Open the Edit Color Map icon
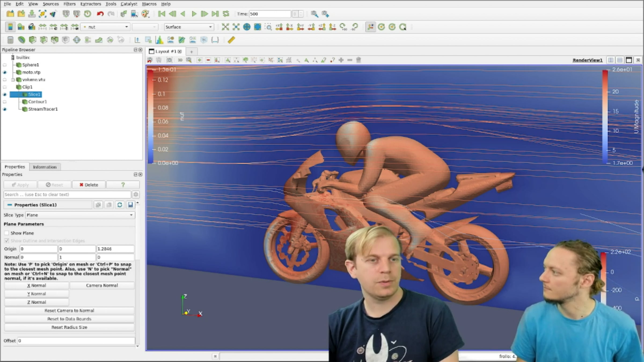The width and height of the screenshot is (644, 362). pos(21,27)
